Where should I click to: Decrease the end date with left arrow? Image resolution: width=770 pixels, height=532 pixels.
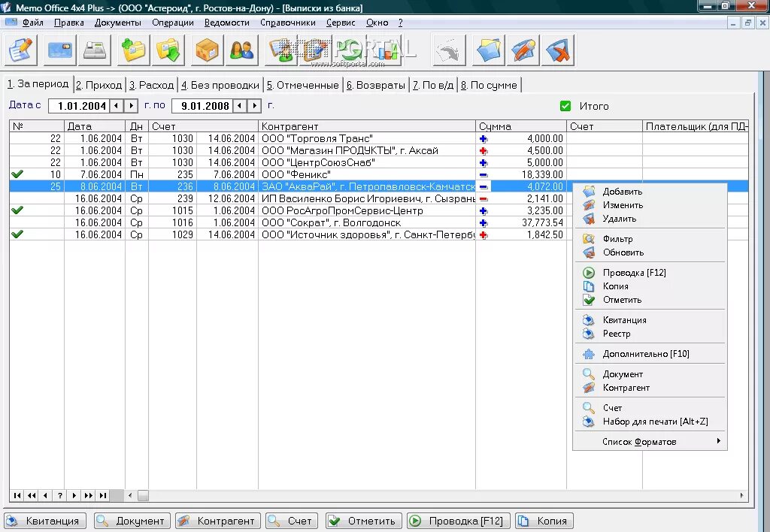pos(240,105)
